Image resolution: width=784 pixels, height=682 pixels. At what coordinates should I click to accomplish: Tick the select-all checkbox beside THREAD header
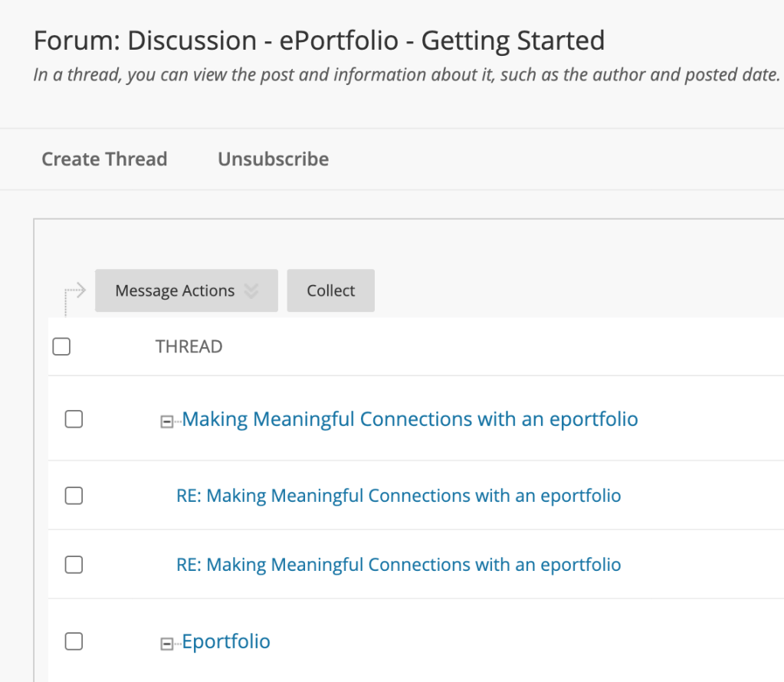61,347
